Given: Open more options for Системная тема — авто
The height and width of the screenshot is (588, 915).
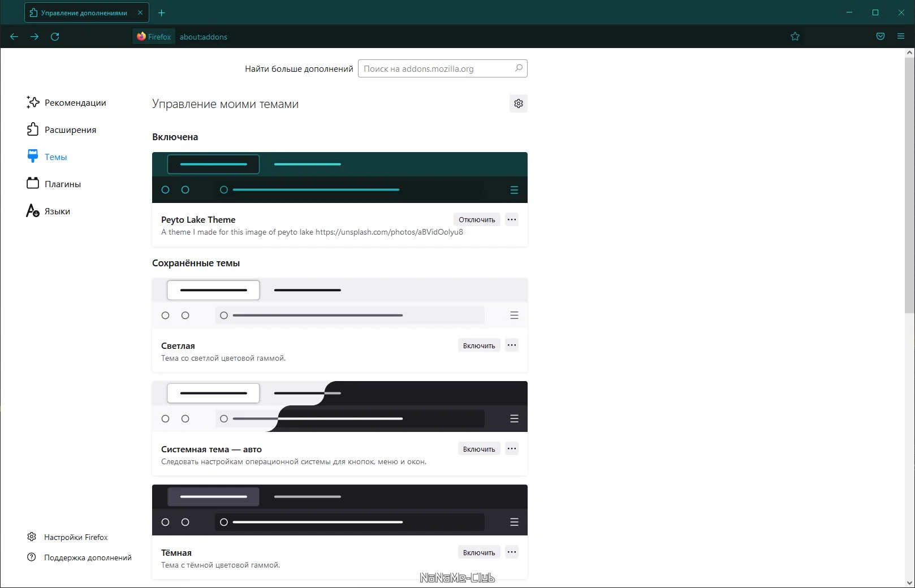Looking at the screenshot, I should coord(512,449).
